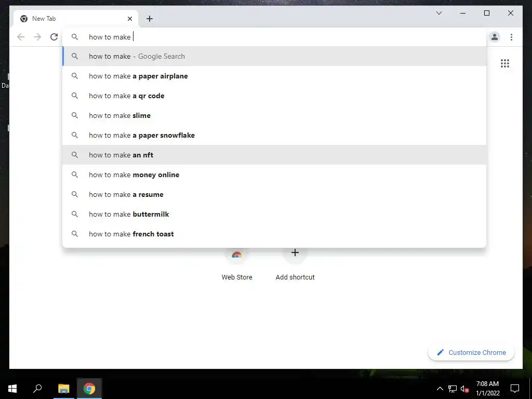Click the muted volume tray icon

pyautogui.click(x=465, y=389)
